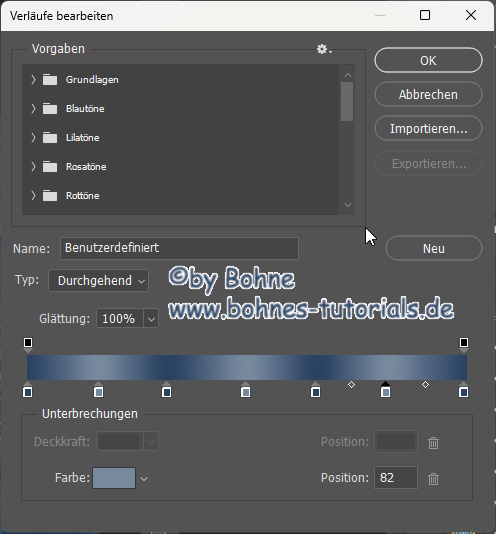Open the presets gear settings menu
Screen dimensions: 496x534
click(324, 49)
